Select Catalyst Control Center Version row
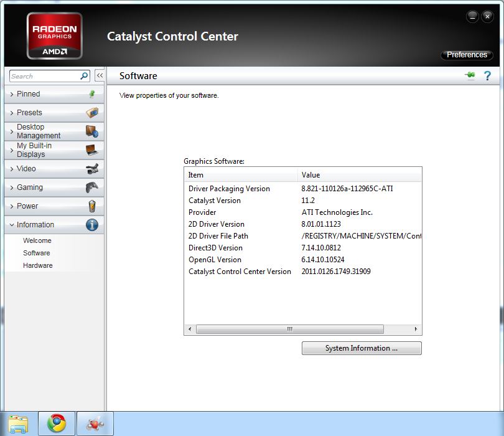Screen dimensions: 504x436 coord(303,272)
